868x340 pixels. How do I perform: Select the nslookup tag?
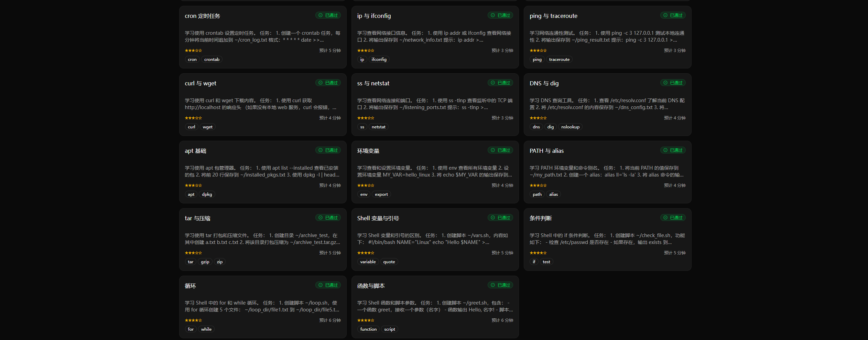click(570, 127)
